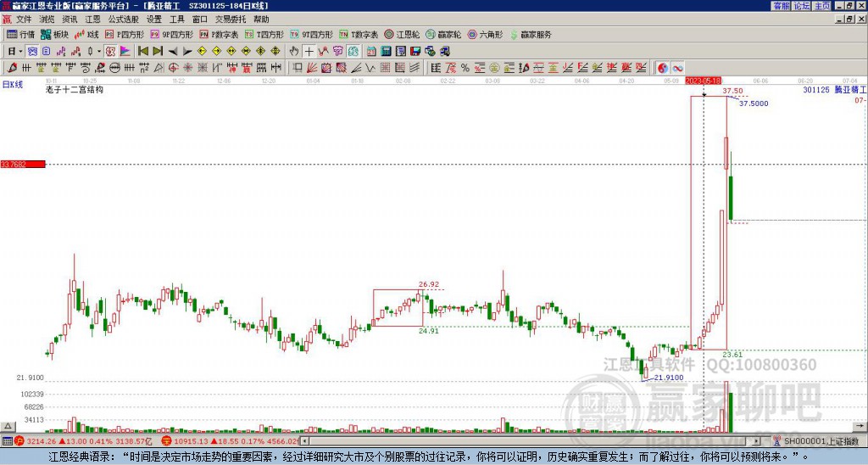The width and height of the screenshot is (868, 465).
Task: Select the zigzag wave line tool
Action: (370, 68)
